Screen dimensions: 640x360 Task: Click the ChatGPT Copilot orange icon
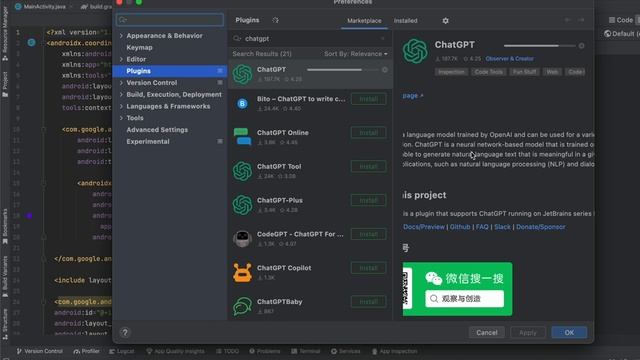click(x=242, y=273)
